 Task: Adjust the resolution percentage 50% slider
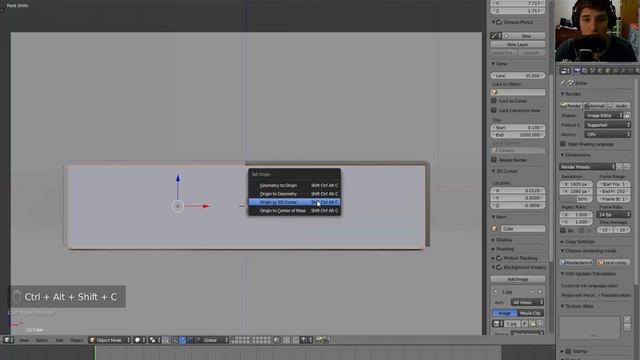click(576, 199)
